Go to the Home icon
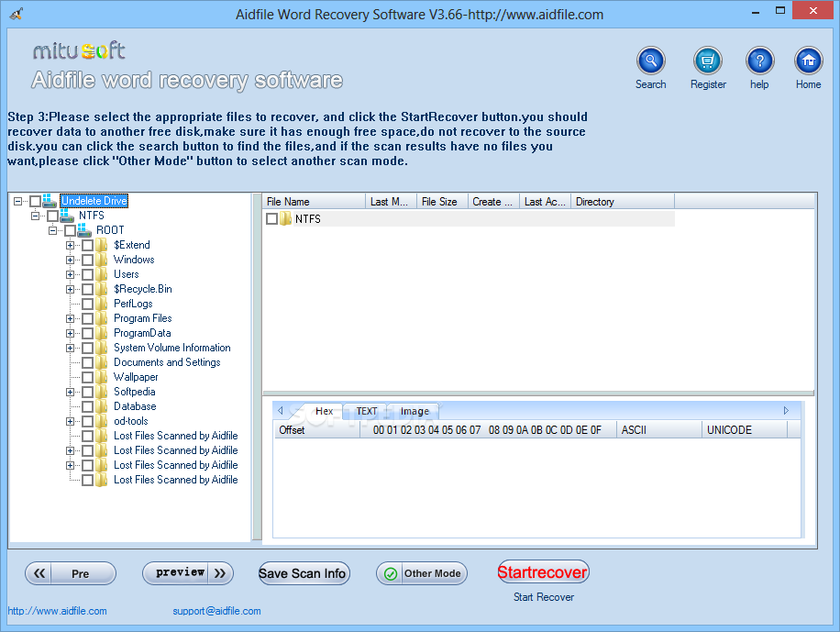Image resolution: width=840 pixels, height=632 pixels. [x=809, y=61]
